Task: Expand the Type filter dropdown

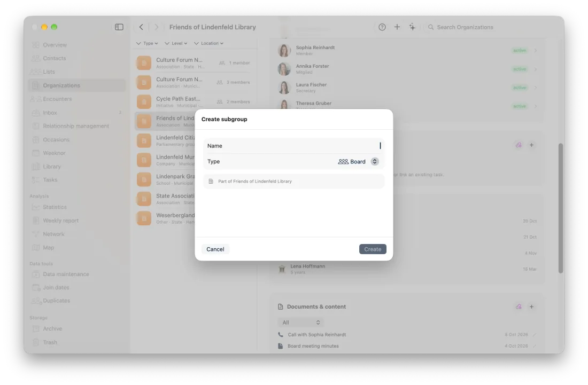Action: [x=146, y=43]
